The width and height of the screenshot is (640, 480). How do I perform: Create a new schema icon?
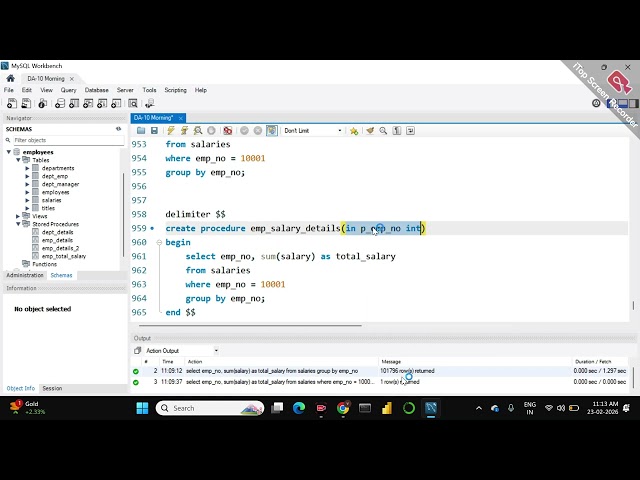pyautogui.click(x=60, y=104)
